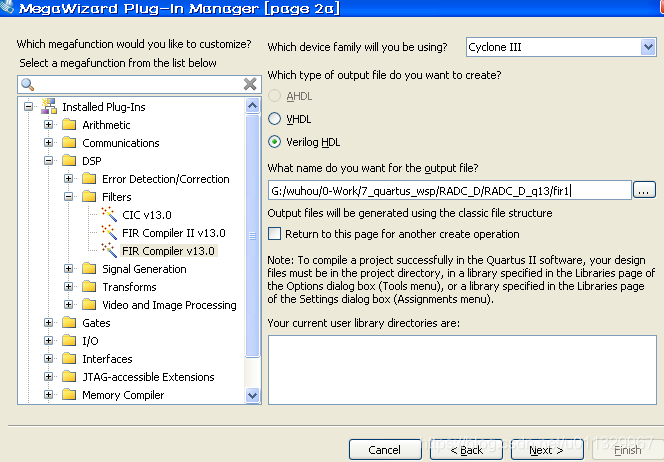Click the megafunction tree scrollbar thumb
The height and width of the screenshot is (462, 664).
click(252, 236)
